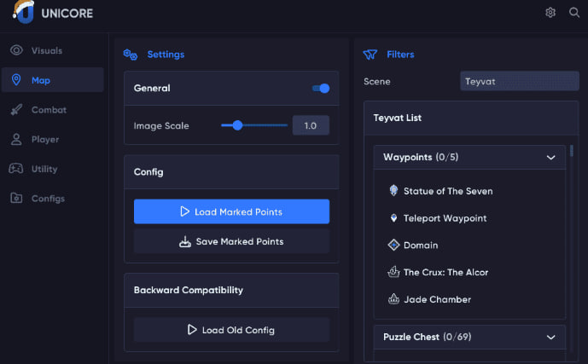
Task: Go to the Player sidebar tab
Action: coord(45,139)
